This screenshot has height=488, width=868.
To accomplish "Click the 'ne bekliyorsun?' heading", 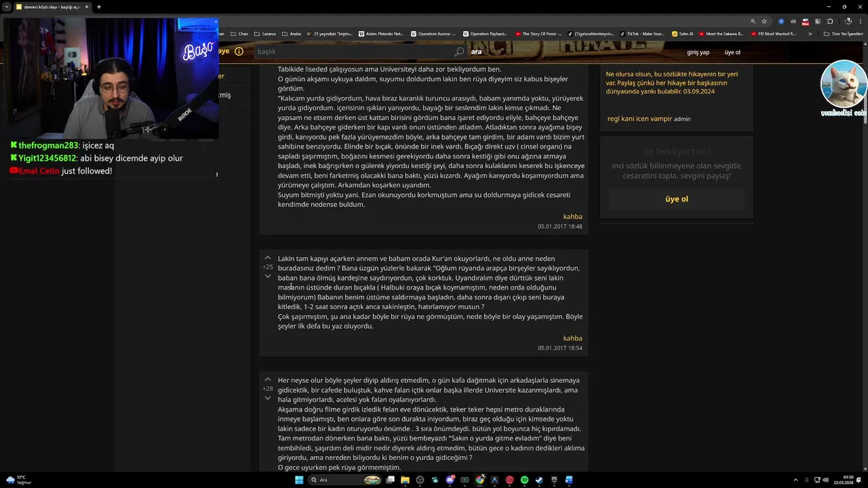I will 677,152.
